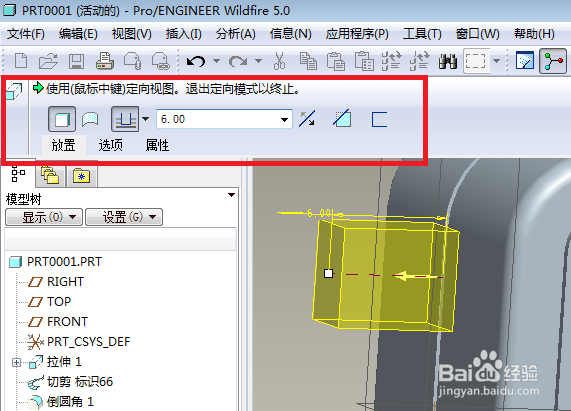571x411 pixels.
Task: Open the 分析(A) menu
Action: (x=236, y=34)
